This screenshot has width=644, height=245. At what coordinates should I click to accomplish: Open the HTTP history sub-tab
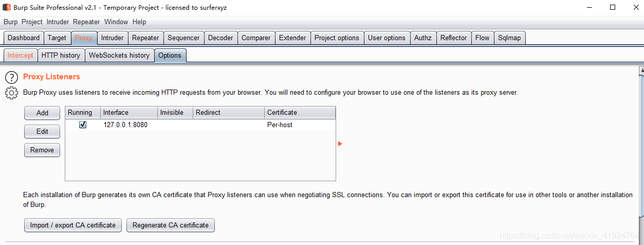pos(61,55)
